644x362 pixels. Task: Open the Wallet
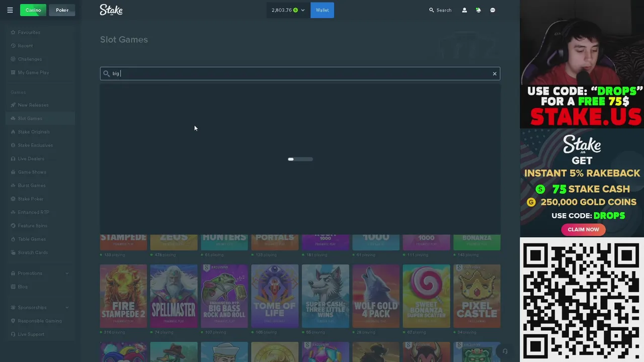click(322, 10)
